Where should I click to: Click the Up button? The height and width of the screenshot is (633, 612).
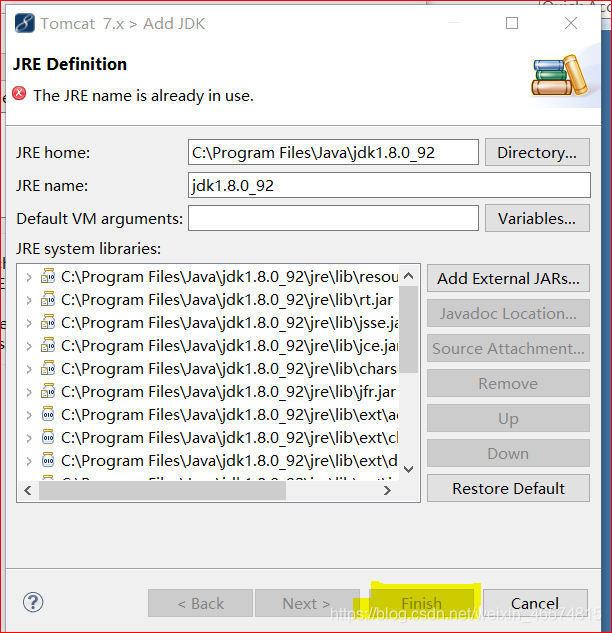(508, 418)
